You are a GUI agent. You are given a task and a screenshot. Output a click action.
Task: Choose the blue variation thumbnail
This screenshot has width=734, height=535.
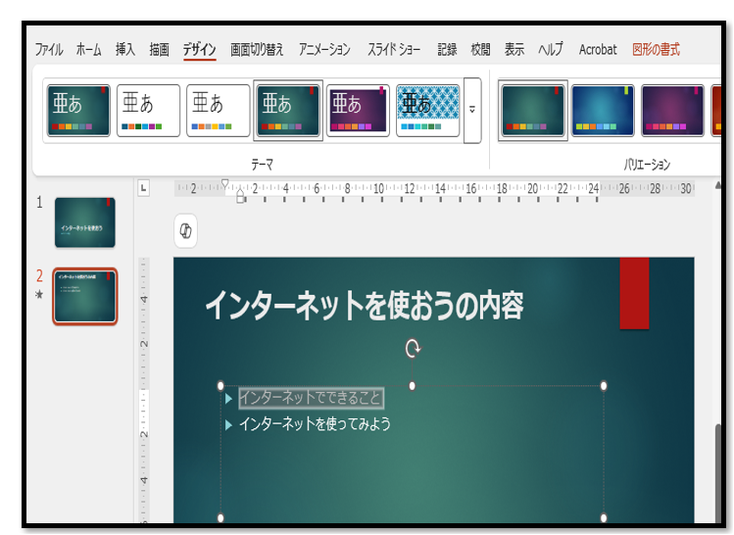tap(603, 110)
